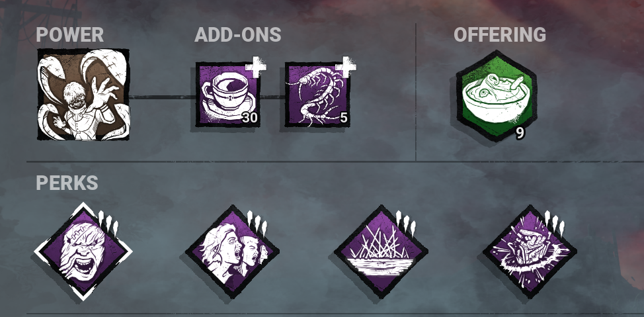Click the plus badge on centipede add-on
644x317 pixels.
click(346, 67)
